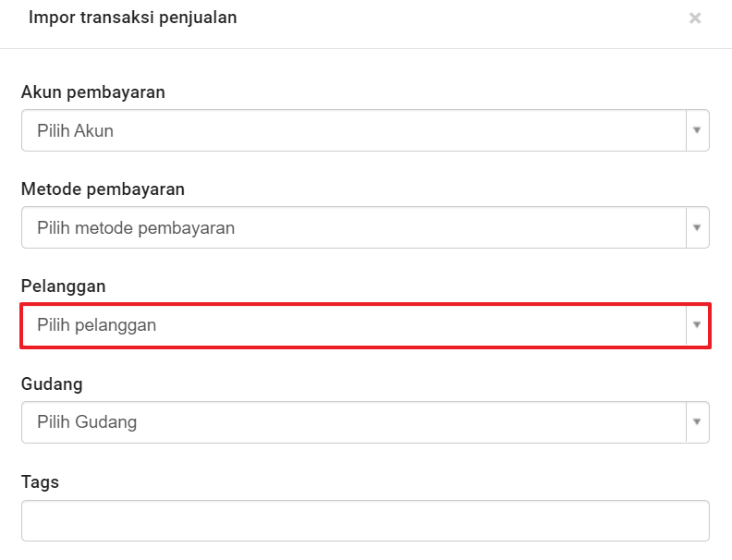
Task: Click the Impor transaksi penjualan title
Action: click(133, 18)
